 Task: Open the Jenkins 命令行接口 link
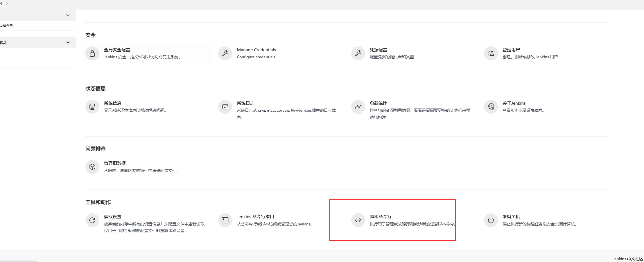point(255,217)
